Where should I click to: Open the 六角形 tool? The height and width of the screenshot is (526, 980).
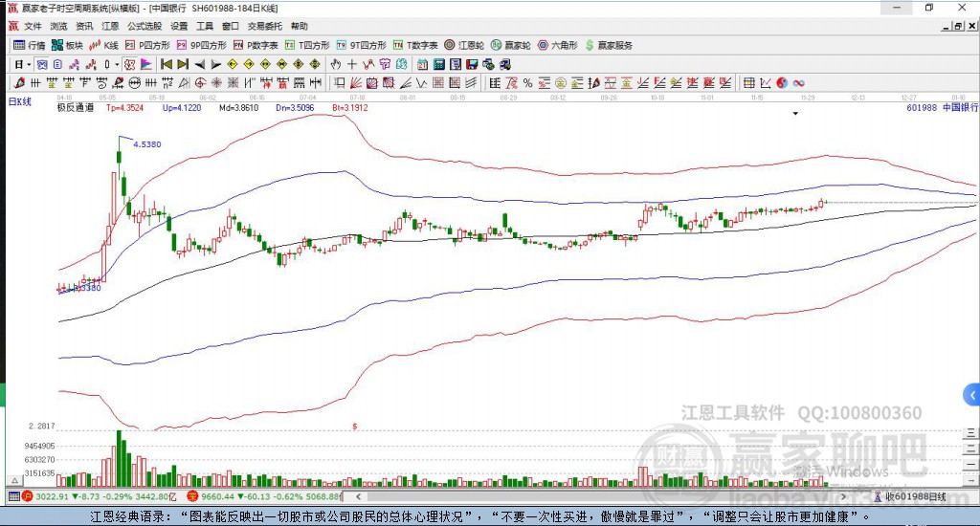558,45
